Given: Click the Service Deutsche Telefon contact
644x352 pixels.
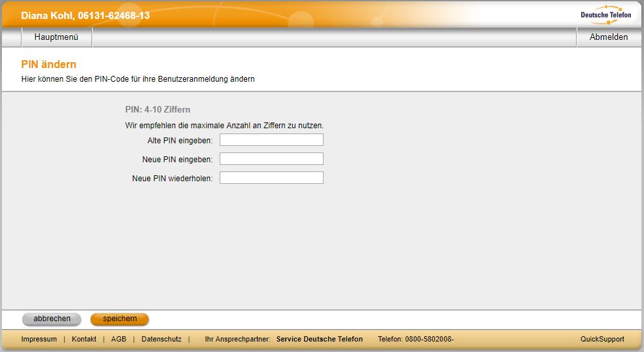Looking at the screenshot, I should click(x=320, y=340).
